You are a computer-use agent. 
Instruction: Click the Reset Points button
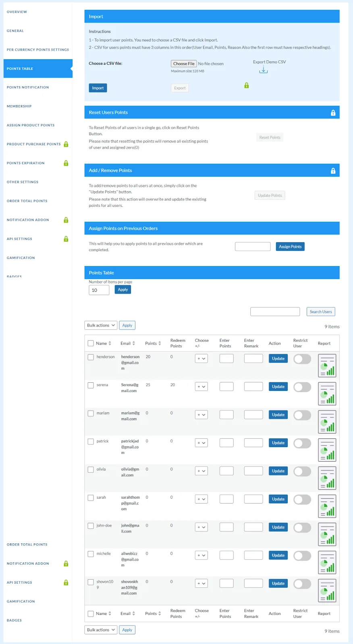(x=270, y=138)
